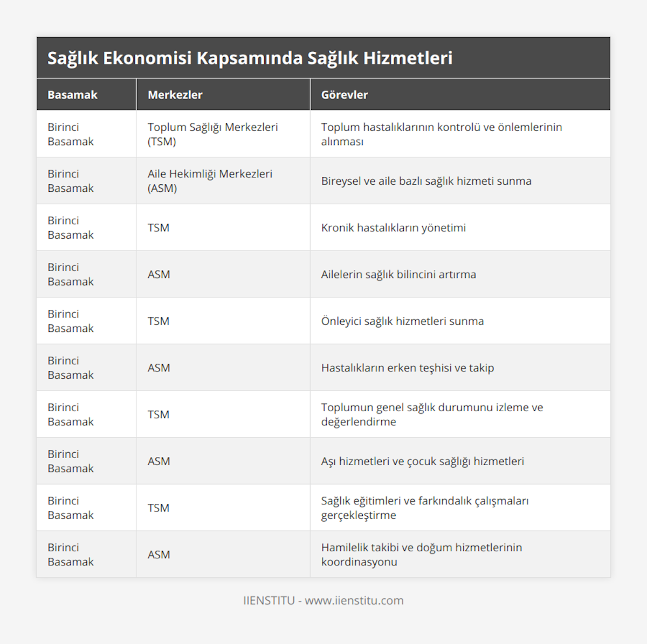The width and height of the screenshot is (647, 644).
Task: Click ASM in the 'Hamilelik takibi' row
Action: click(159, 555)
